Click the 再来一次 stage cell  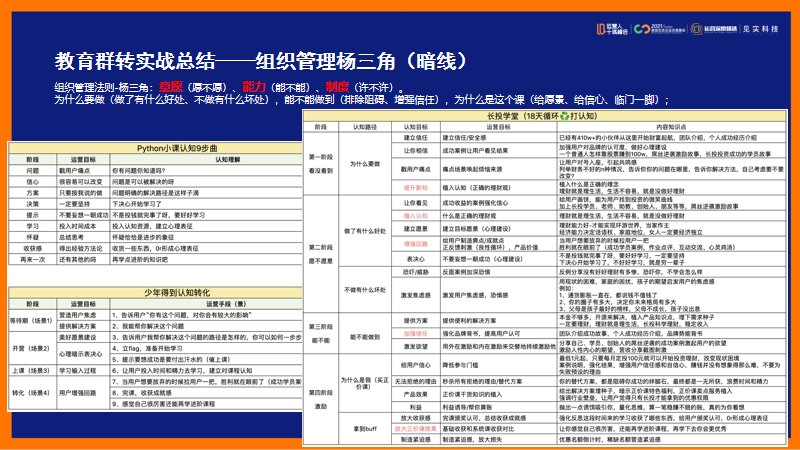coord(33,259)
